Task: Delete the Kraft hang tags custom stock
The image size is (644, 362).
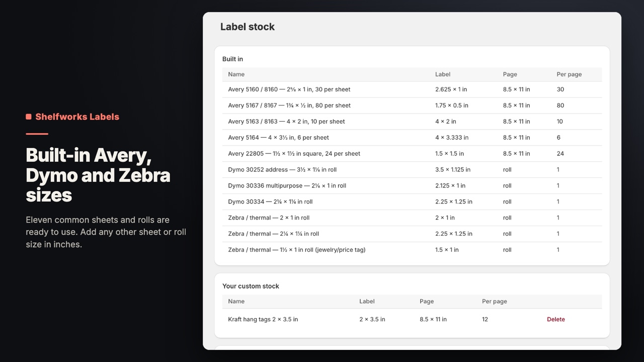Action: (x=556, y=319)
